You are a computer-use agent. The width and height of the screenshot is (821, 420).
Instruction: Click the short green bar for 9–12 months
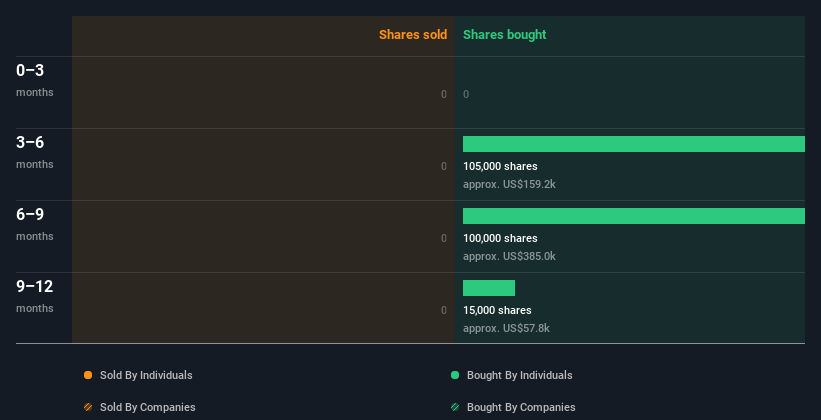click(x=489, y=288)
